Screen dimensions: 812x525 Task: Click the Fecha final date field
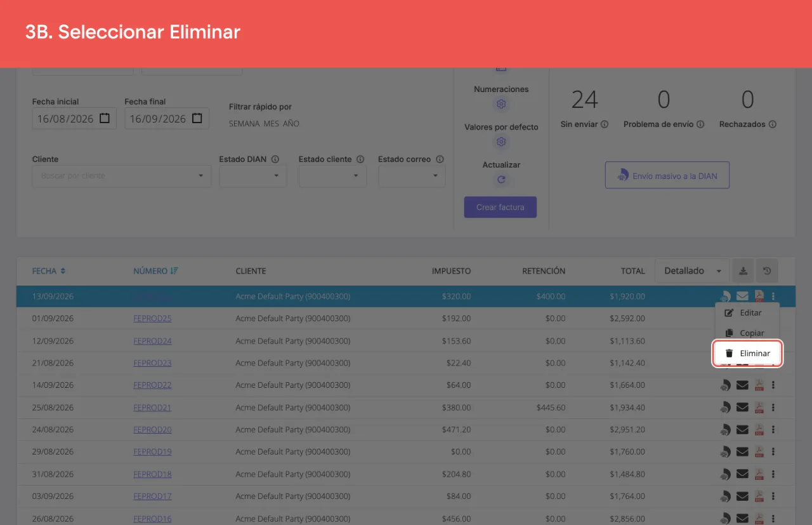coord(167,119)
